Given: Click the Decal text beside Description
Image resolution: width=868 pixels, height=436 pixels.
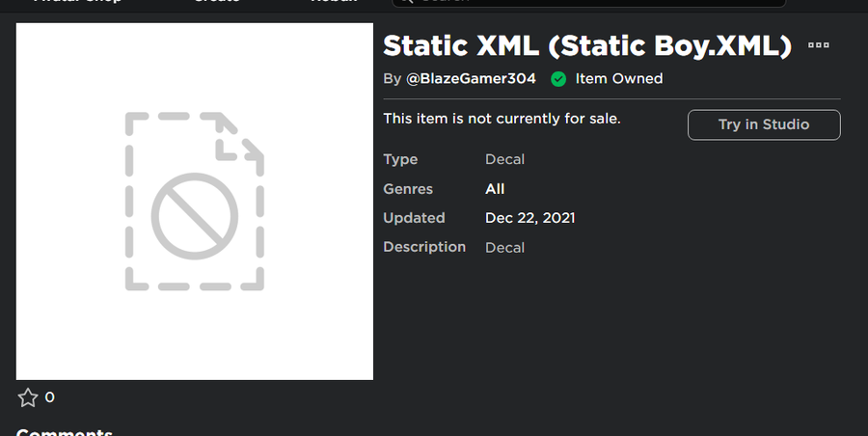Looking at the screenshot, I should point(504,248).
